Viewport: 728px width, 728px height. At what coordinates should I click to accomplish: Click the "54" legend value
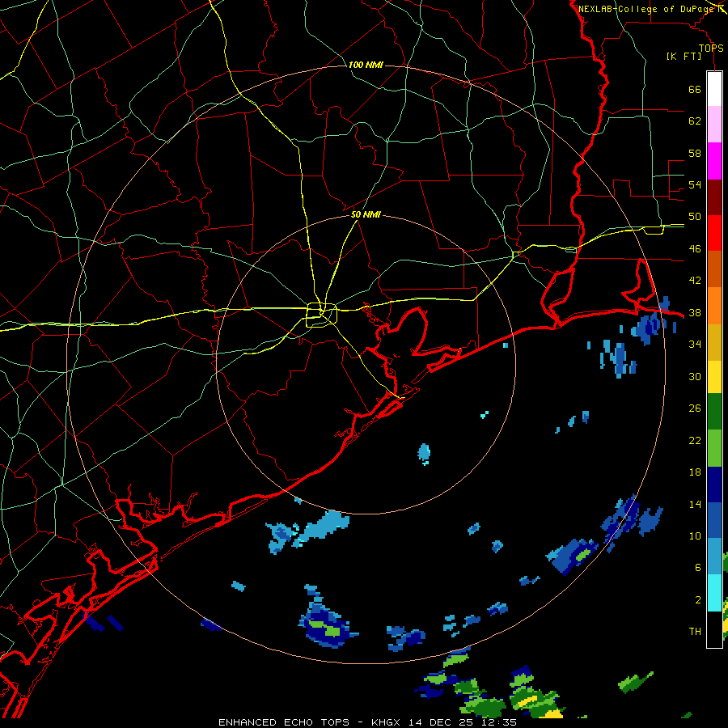point(695,184)
